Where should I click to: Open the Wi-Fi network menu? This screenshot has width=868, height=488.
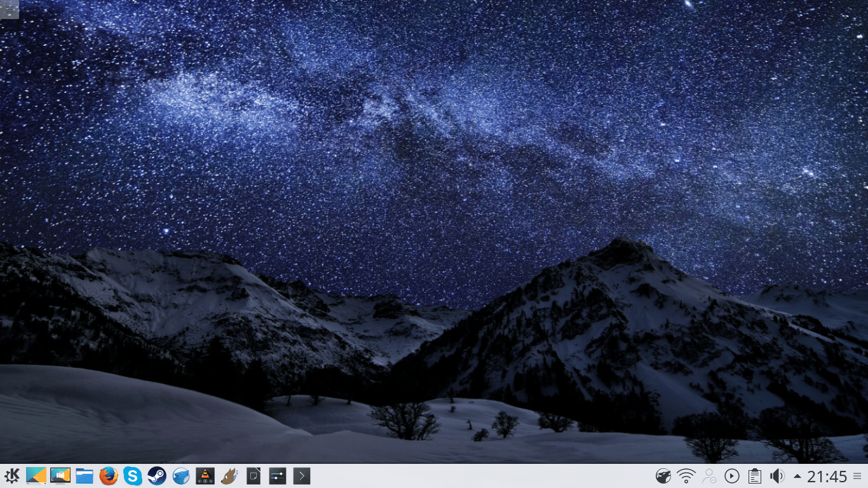tap(686, 476)
